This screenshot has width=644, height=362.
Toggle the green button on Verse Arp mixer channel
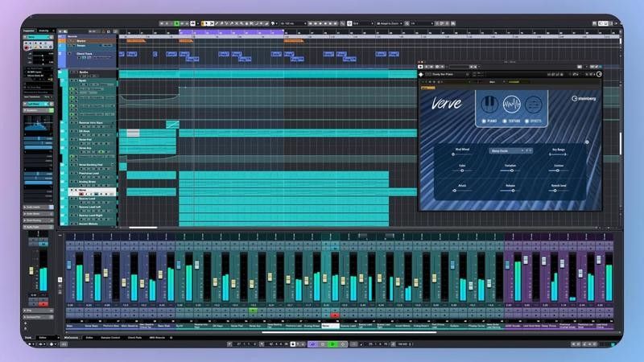(x=254, y=311)
